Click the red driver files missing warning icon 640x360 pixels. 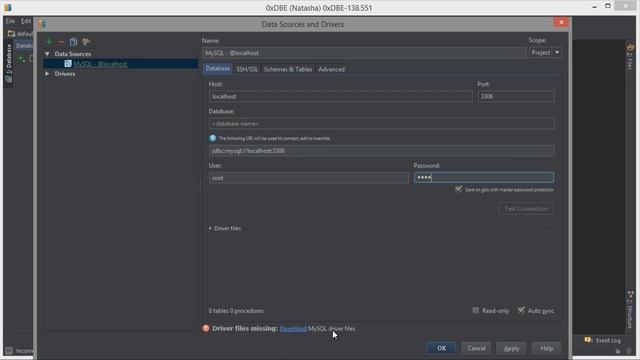click(206, 328)
